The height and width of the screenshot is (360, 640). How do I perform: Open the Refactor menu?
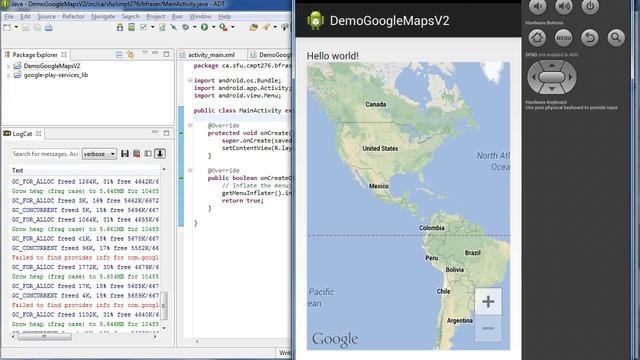click(73, 16)
